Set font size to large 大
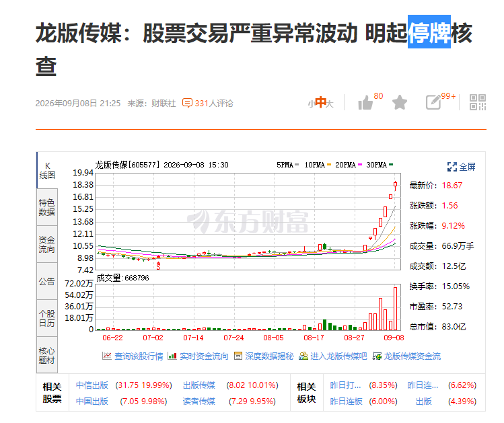 pyautogui.click(x=330, y=104)
